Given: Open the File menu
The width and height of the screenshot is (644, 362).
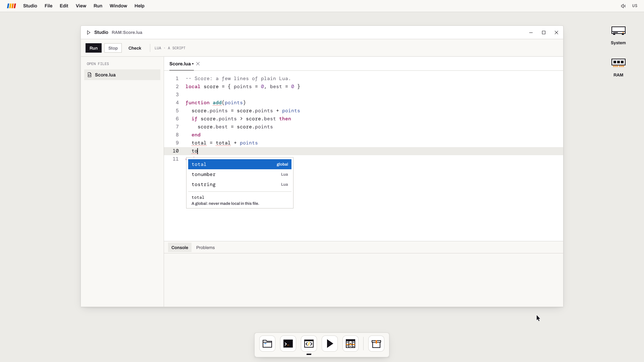Looking at the screenshot, I should (48, 6).
